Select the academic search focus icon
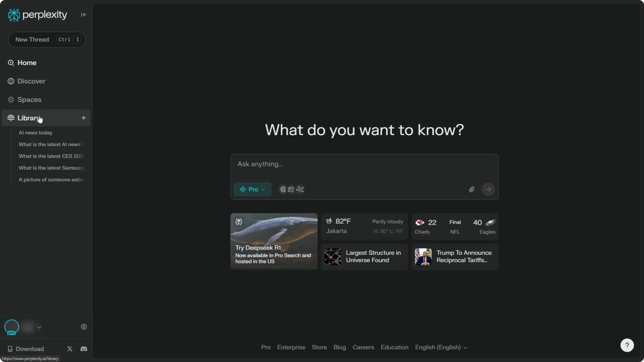This screenshot has height=362, width=644. 291,189
